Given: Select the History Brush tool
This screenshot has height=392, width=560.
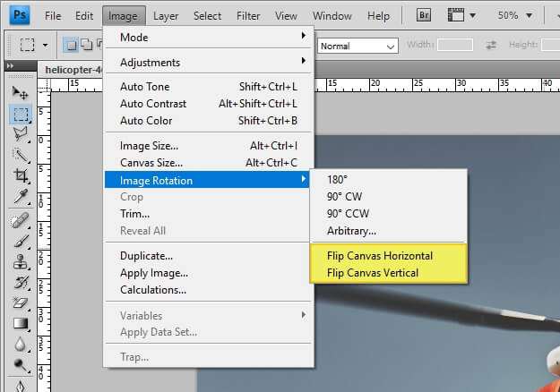Looking at the screenshot, I should coord(21,283).
